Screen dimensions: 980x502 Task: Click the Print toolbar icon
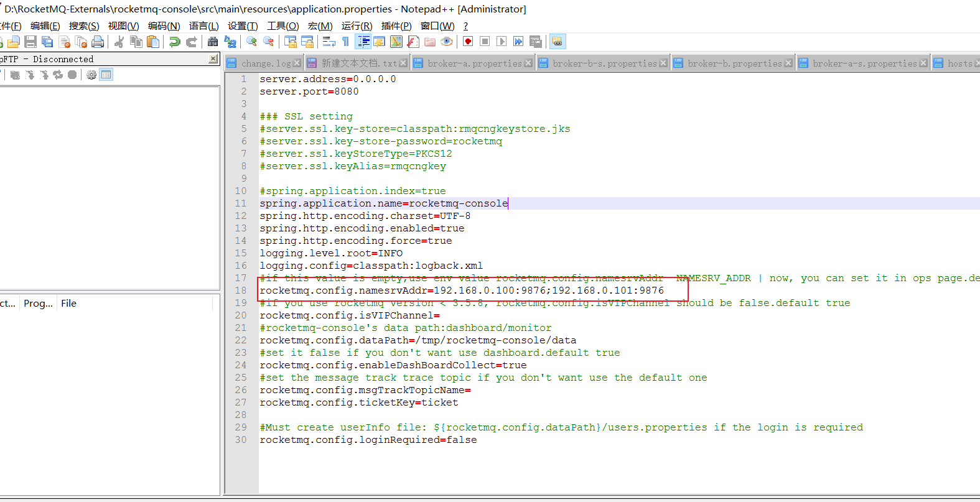98,42
